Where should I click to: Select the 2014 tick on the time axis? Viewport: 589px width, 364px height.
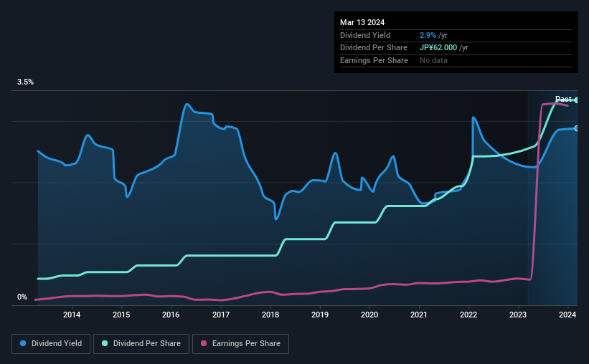[x=71, y=315]
